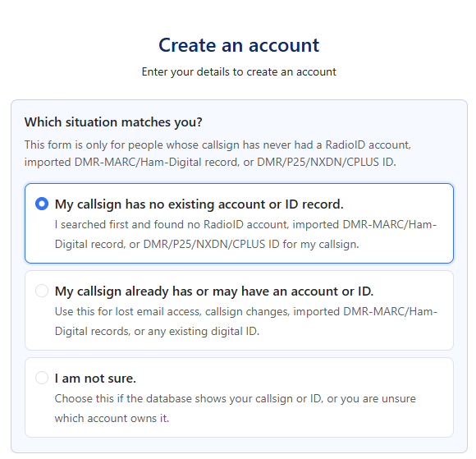The height and width of the screenshot is (459, 476).
Task: Select the 'I am not sure' radio button
Action: (42, 378)
